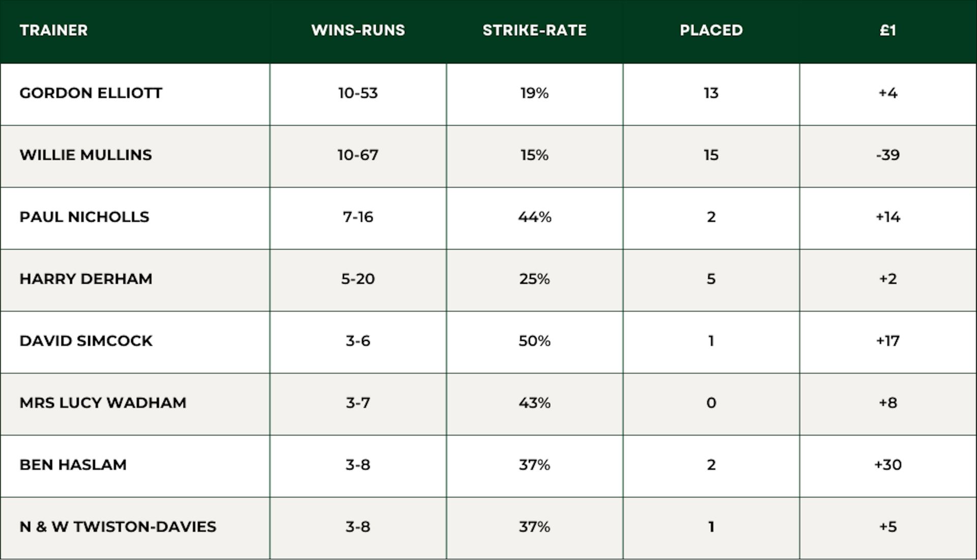This screenshot has height=560, width=977.
Task: Click Gordon Elliott's 10-53 wins-runs cell
Action: pos(358,93)
